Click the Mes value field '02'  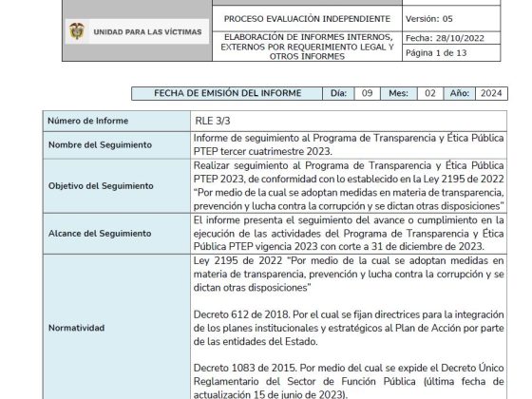click(x=430, y=93)
